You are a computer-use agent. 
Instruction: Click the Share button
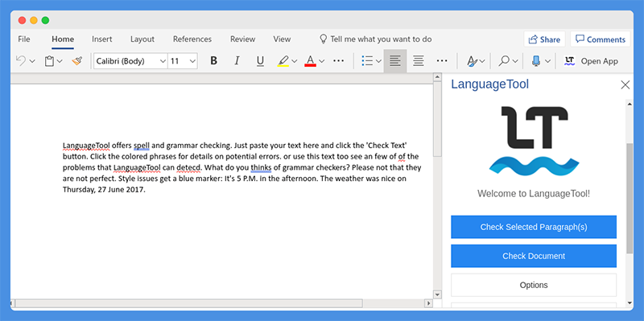coord(545,39)
